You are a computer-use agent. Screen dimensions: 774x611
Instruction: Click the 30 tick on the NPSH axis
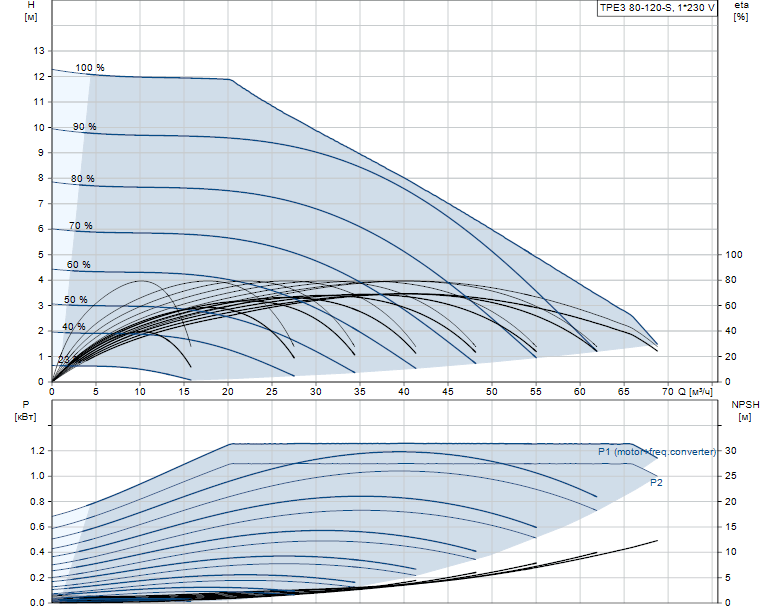[x=731, y=451]
